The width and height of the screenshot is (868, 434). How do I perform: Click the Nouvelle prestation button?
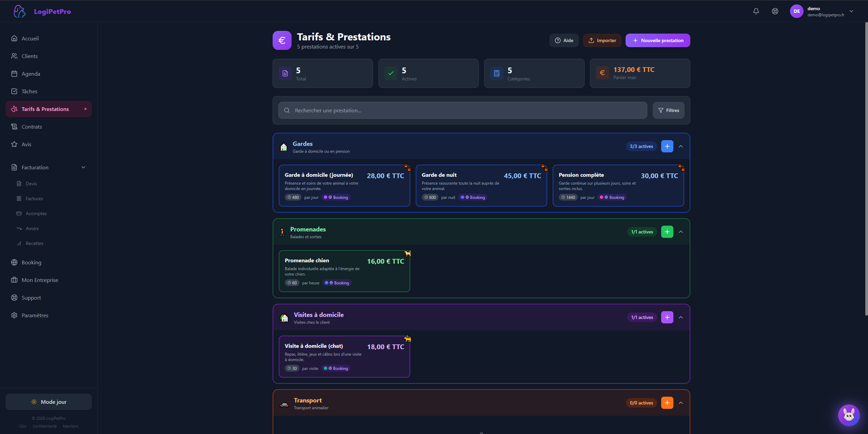point(657,40)
